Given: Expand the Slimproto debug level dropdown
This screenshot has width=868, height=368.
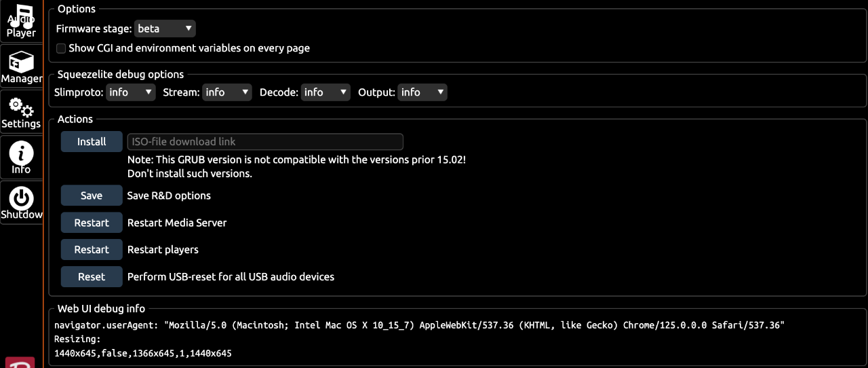Looking at the screenshot, I should point(131,92).
